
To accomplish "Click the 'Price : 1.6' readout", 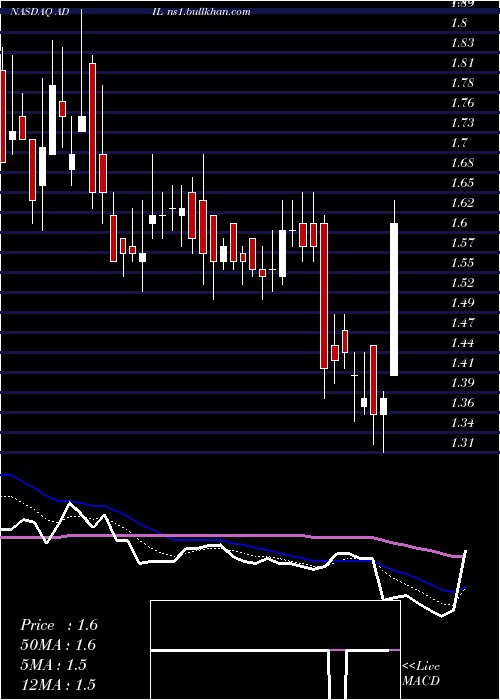I will pyautogui.click(x=59, y=625).
